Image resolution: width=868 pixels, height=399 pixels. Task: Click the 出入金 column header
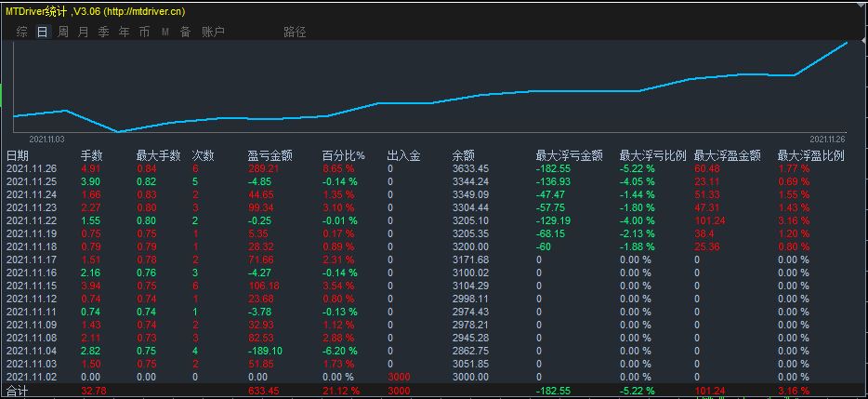403,155
